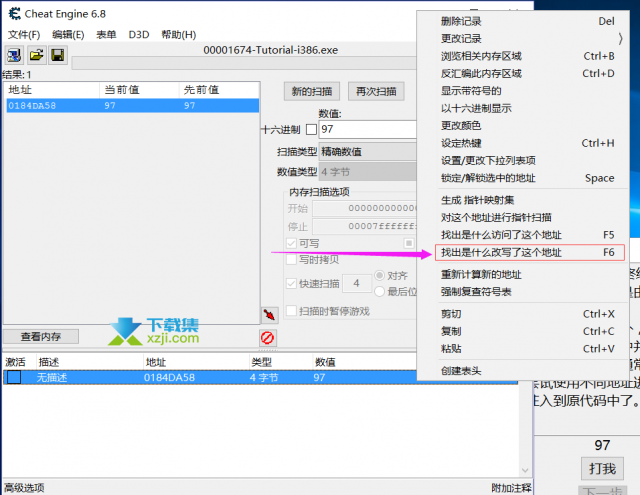Click the 停止 stop address field

(x=364, y=226)
